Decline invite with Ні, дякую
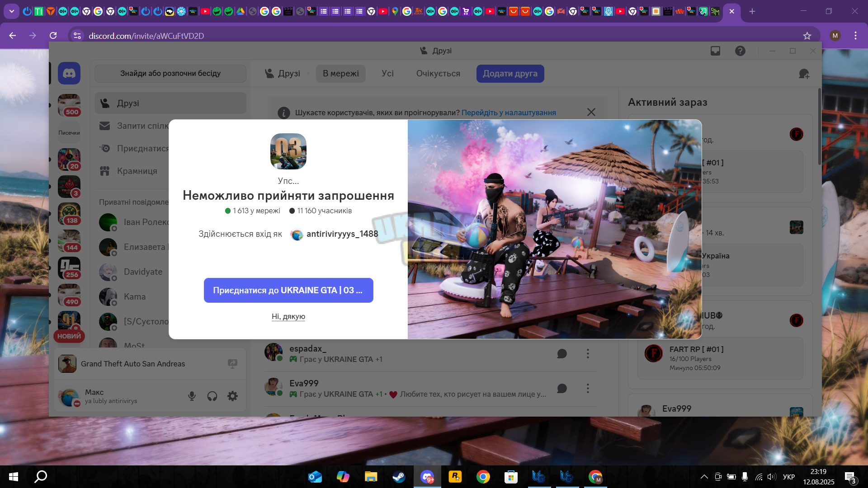Image resolution: width=868 pixels, height=488 pixels. [288, 317]
